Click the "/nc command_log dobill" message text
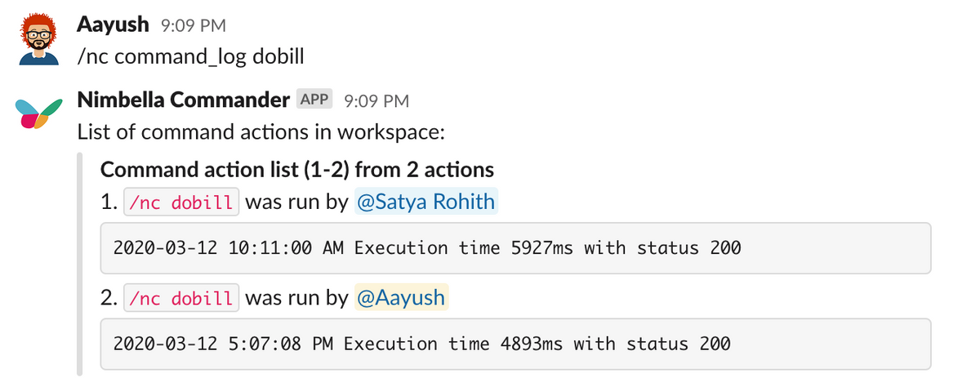The image size is (980, 391). tap(190, 58)
